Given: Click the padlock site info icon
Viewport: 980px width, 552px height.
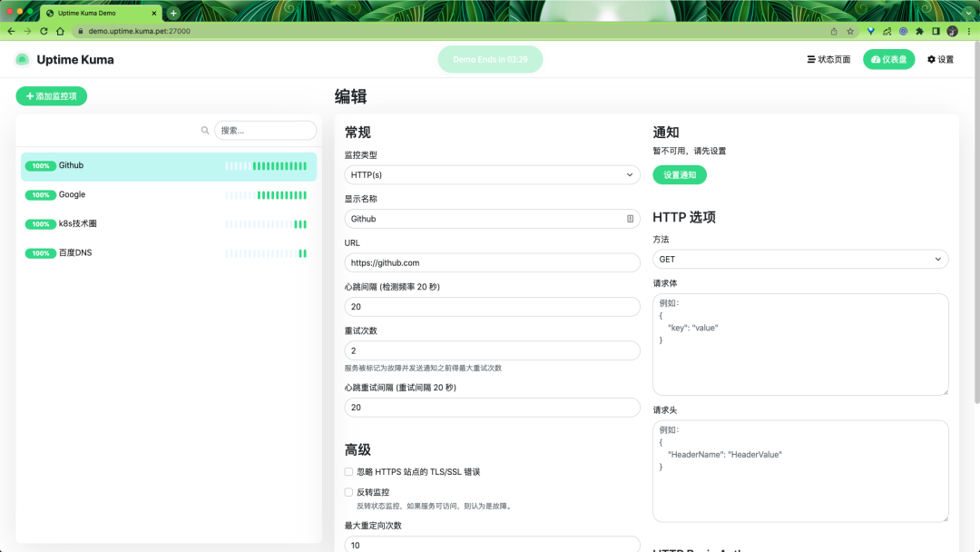Looking at the screenshot, I should click(81, 31).
